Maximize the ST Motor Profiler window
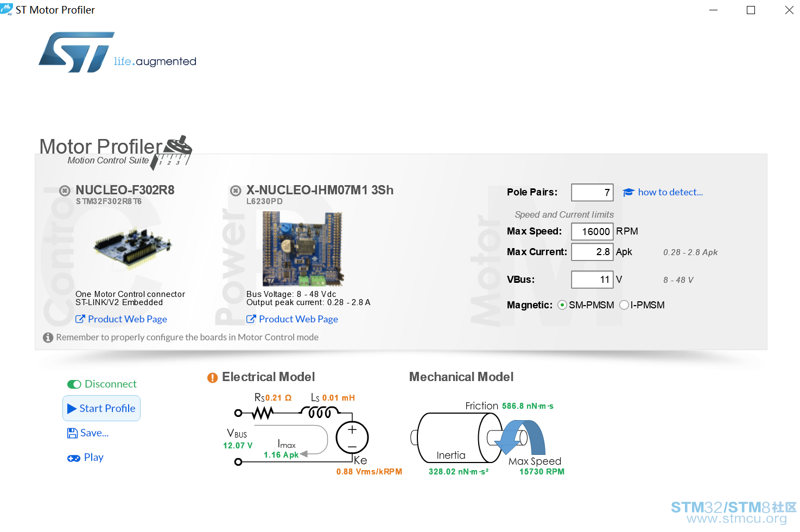This screenshot has width=800, height=532. (x=751, y=10)
